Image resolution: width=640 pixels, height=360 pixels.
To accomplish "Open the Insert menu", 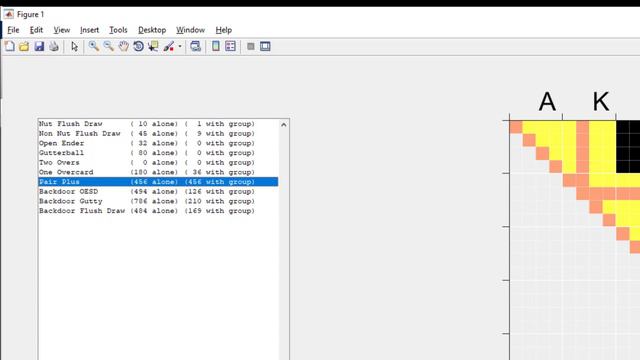I will click(x=89, y=30).
